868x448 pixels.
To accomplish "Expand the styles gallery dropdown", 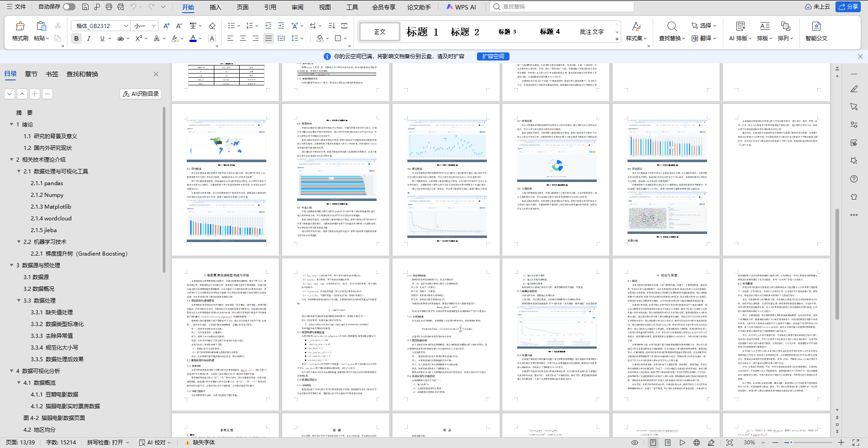I will [617, 39].
